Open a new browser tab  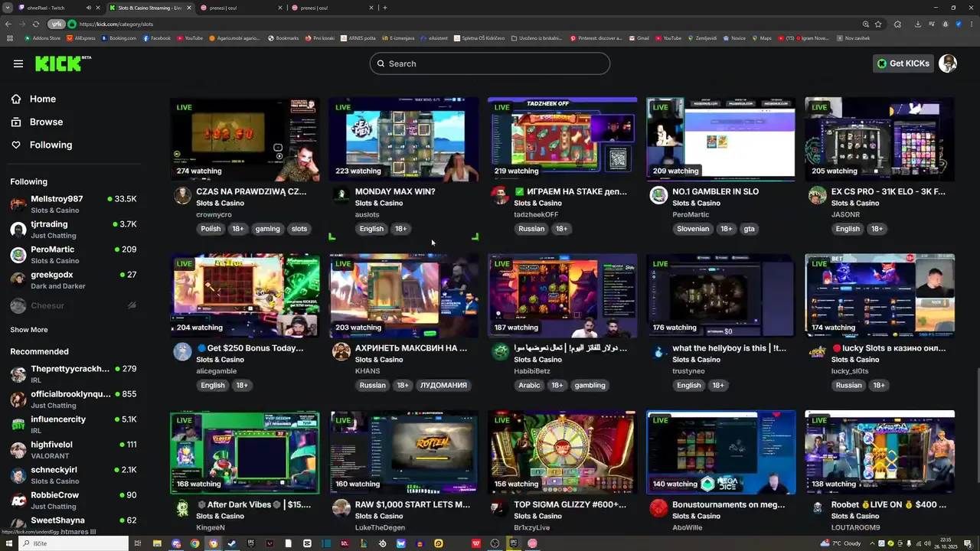(x=384, y=8)
